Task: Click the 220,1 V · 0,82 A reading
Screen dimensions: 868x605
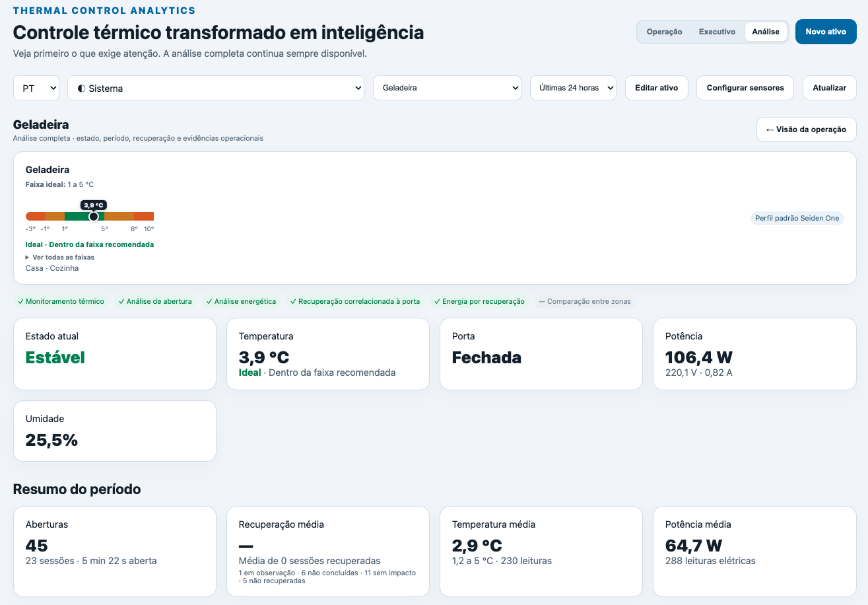Action: pos(699,373)
